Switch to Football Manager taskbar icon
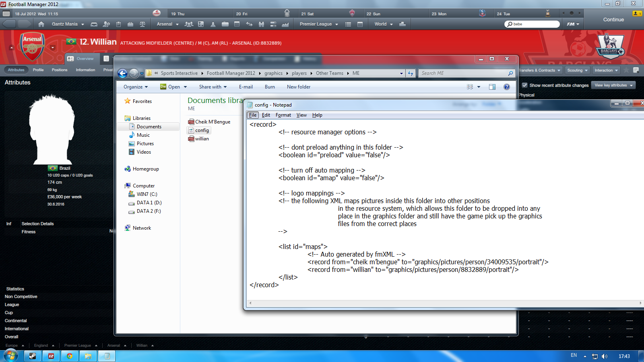 pyautogui.click(x=51, y=356)
